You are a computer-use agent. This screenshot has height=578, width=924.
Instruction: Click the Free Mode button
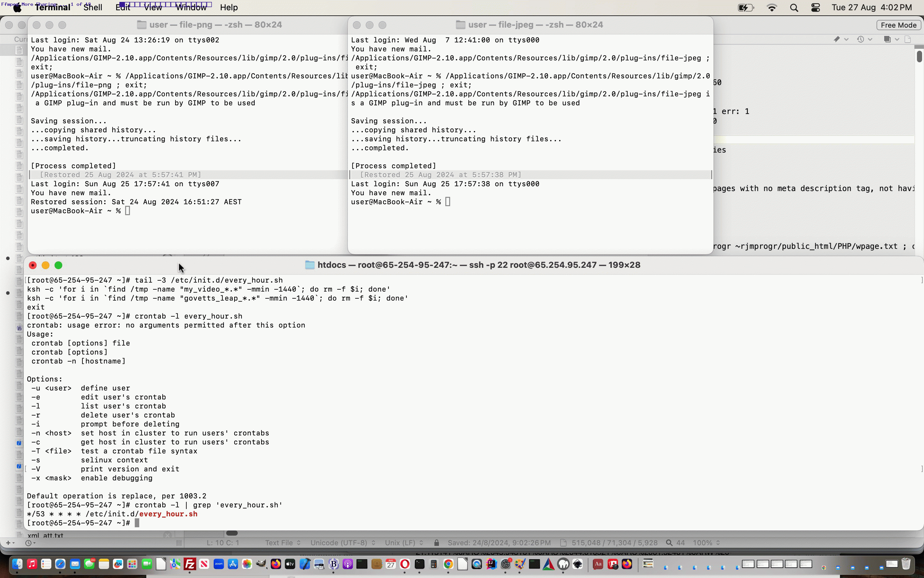coord(898,25)
